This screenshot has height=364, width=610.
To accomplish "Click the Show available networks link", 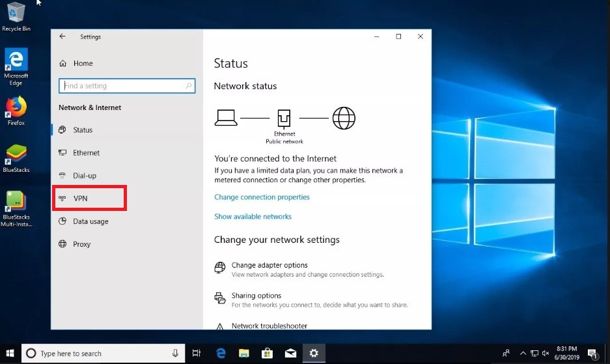I will coord(253,217).
